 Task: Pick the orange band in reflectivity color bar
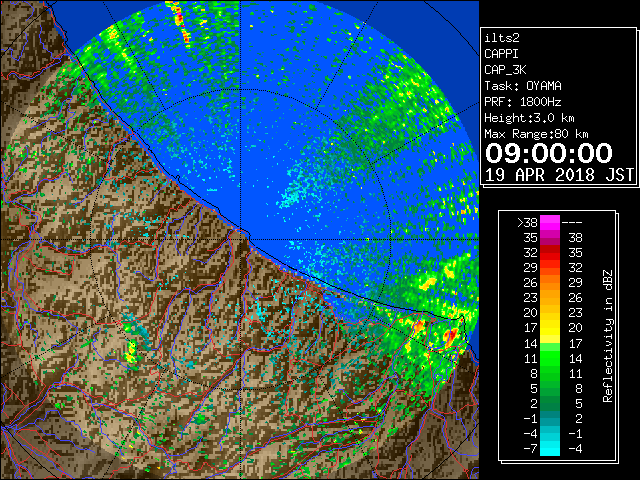(550, 283)
